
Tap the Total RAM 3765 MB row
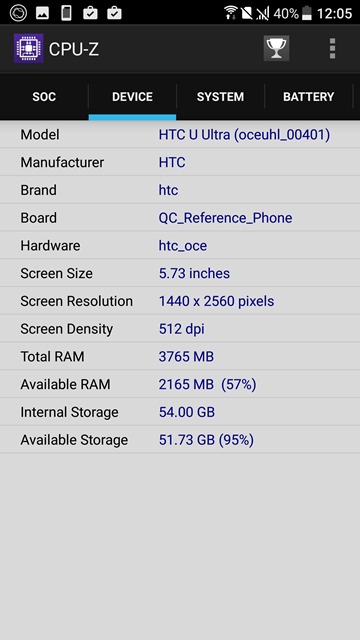(180, 356)
